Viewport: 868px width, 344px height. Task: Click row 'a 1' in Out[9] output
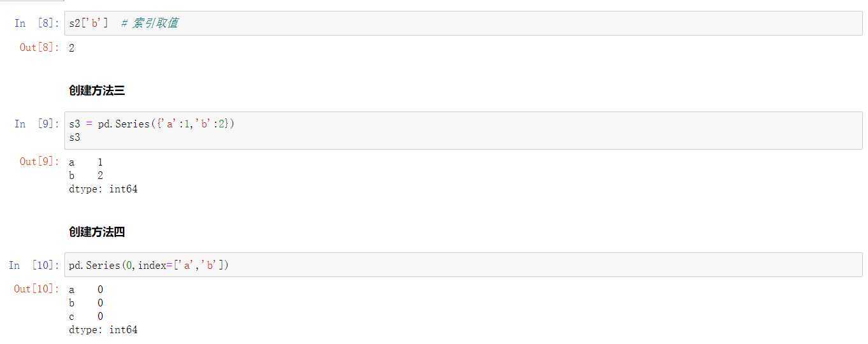[86, 163]
